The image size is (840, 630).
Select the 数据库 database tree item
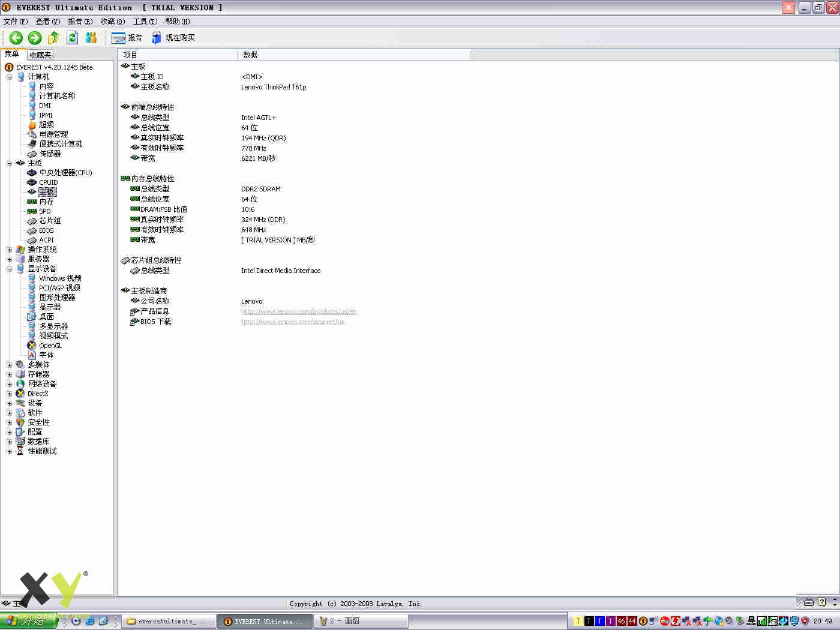(38, 442)
